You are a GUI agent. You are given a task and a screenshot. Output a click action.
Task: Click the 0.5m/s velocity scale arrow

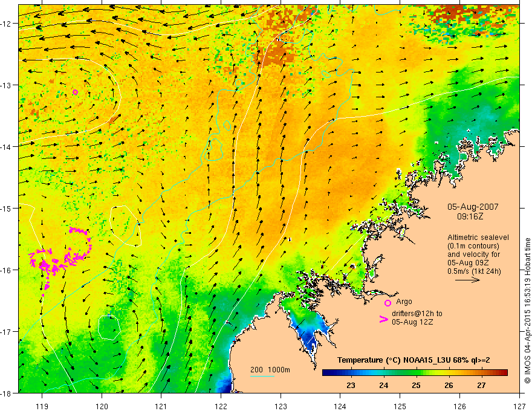(467, 280)
